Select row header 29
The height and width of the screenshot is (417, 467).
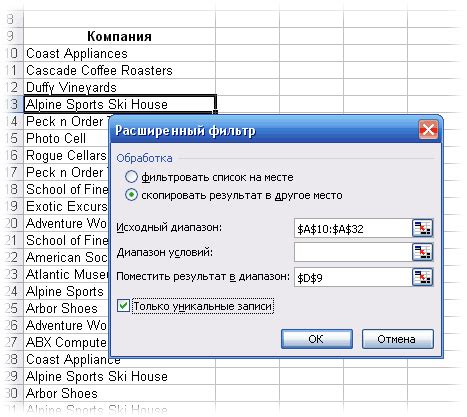[x=12, y=376]
